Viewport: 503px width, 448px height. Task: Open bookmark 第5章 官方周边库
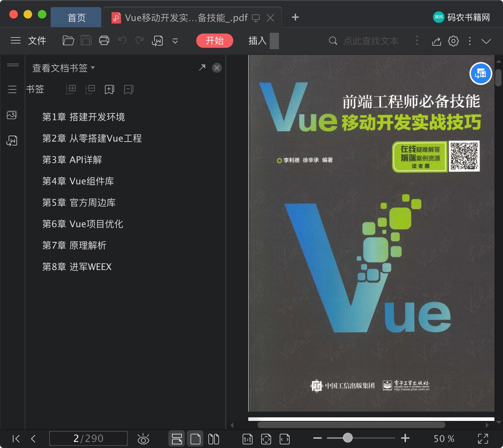(x=79, y=203)
